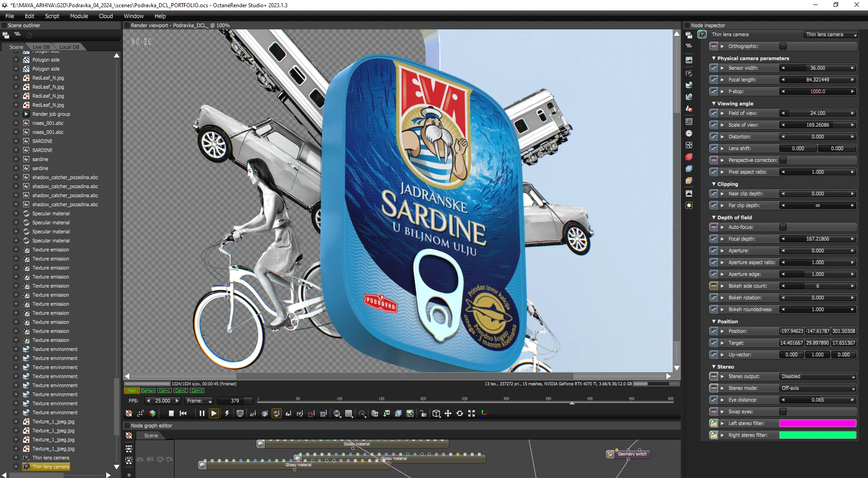Image resolution: width=868 pixels, height=478 pixels.
Task: Restart render with the rewind icon
Action: [x=183, y=413]
